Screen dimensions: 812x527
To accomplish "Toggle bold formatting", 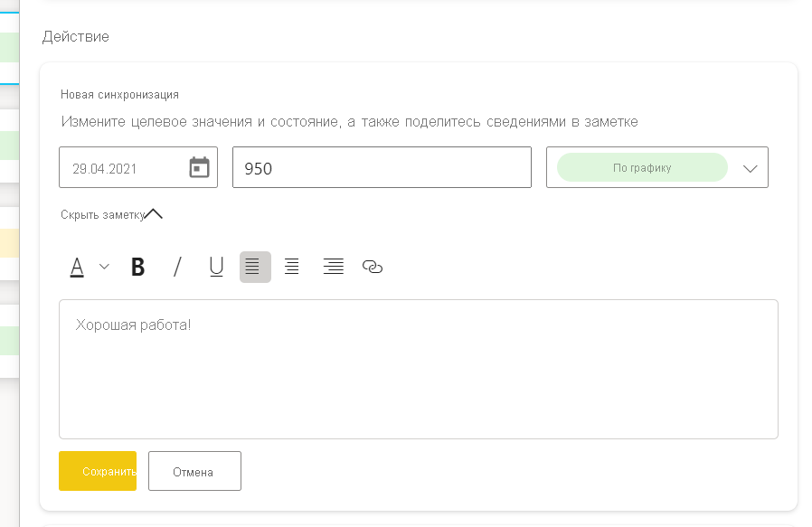I will click(x=137, y=268).
